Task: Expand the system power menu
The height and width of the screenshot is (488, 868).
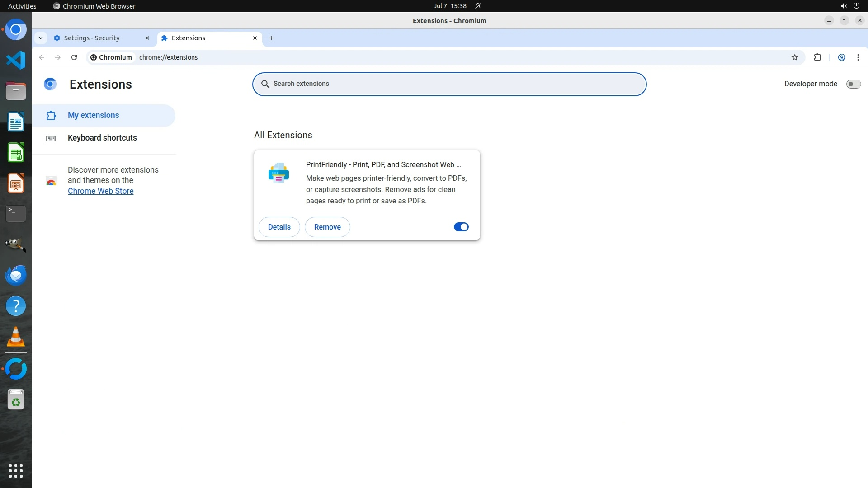Action: tap(856, 6)
